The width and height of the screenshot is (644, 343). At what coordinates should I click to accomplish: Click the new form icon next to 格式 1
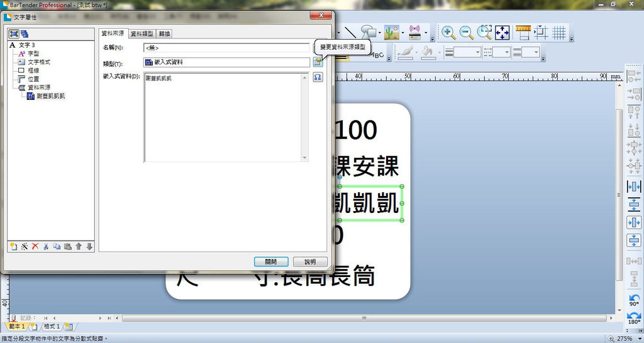click(x=69, y=327)
